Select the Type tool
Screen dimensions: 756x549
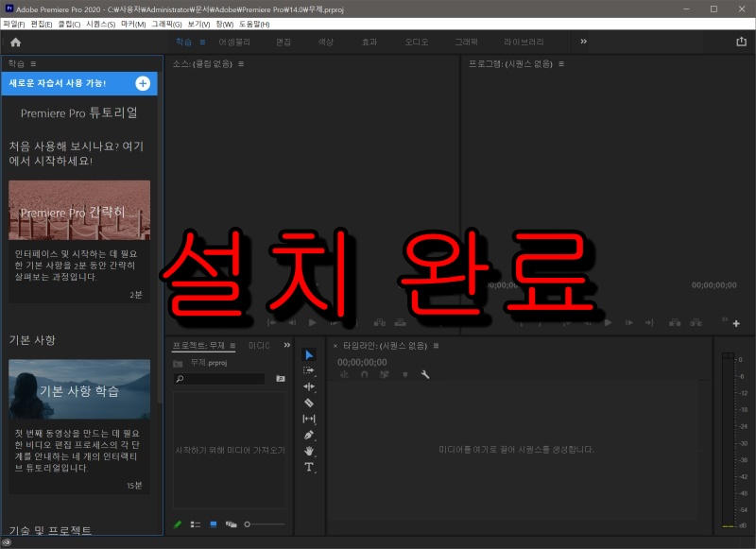click(308, 468)
